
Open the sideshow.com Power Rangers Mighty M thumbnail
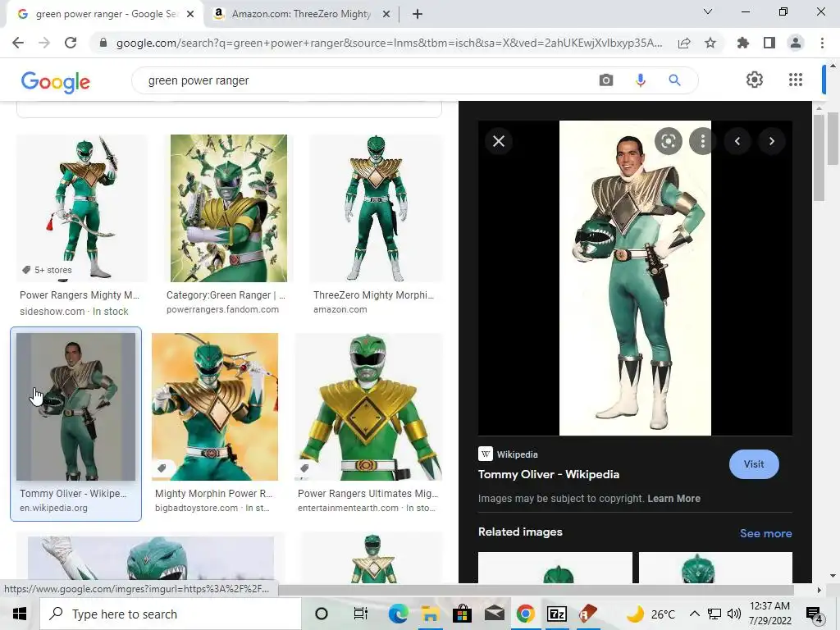pos(81,208)
